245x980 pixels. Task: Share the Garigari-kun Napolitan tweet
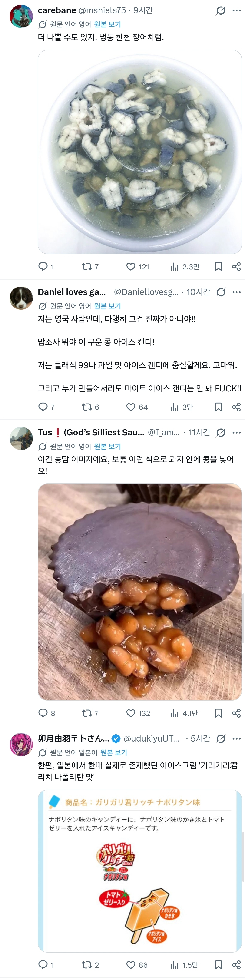236,965
